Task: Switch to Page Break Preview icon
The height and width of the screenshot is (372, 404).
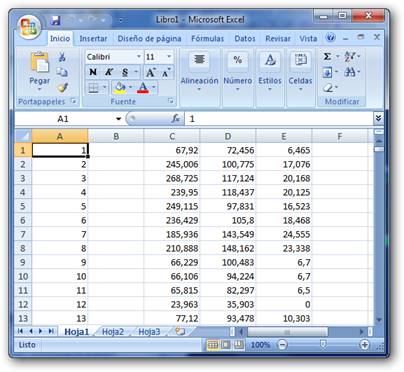Action: [x=239, y=344]
